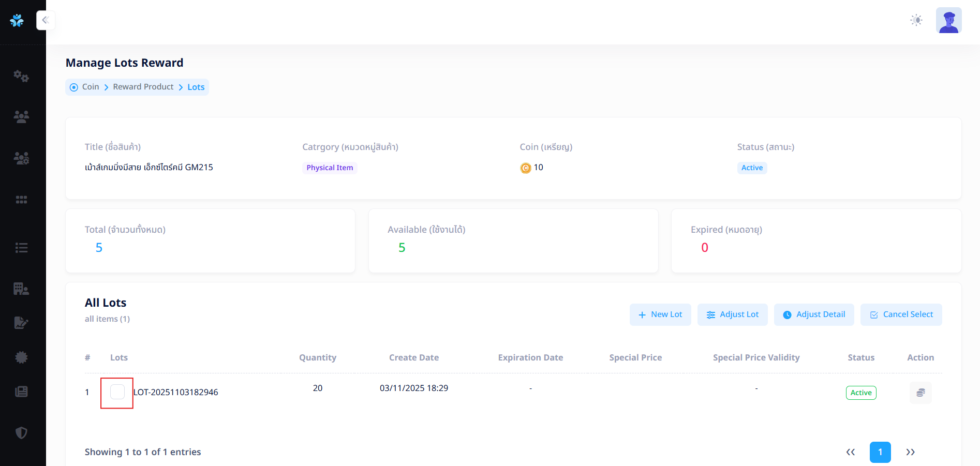Open the user management gear sidebar icon
The width and height of the screenshot is (980, 466).
(21, 158)
